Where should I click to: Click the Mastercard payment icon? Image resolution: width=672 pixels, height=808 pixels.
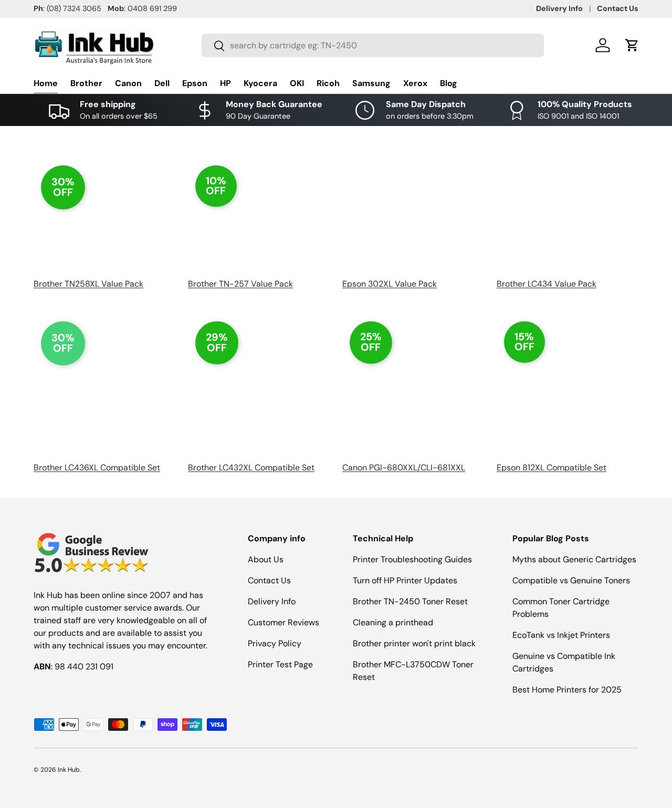118,725
